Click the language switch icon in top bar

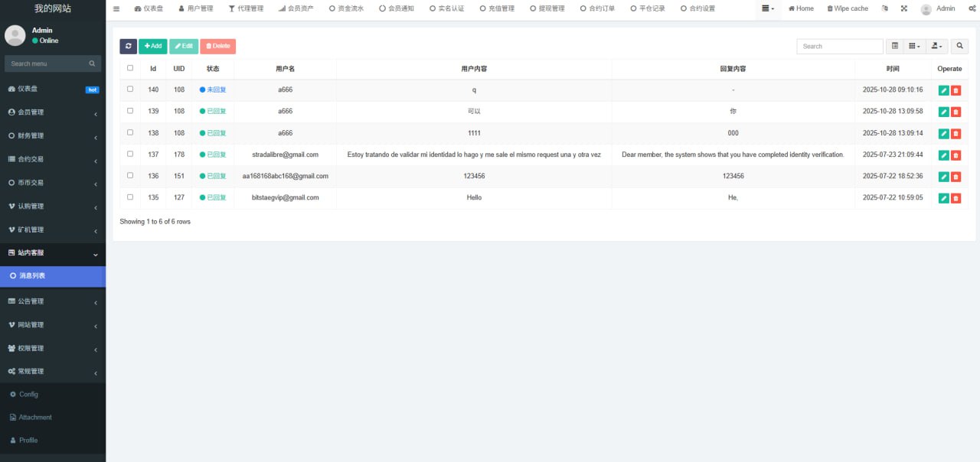885,8
